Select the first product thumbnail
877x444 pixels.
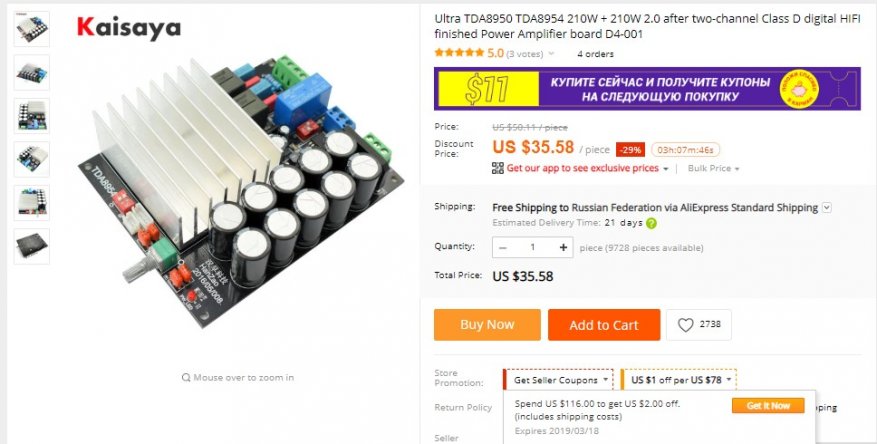pos(32,29)
